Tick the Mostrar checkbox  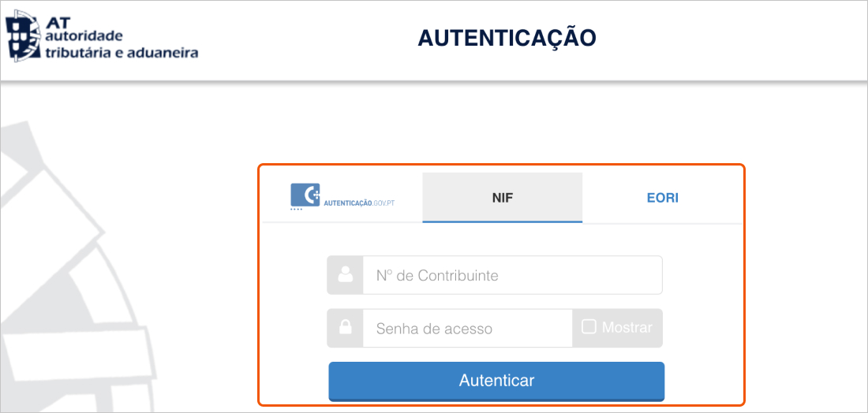tap(589, 327)
